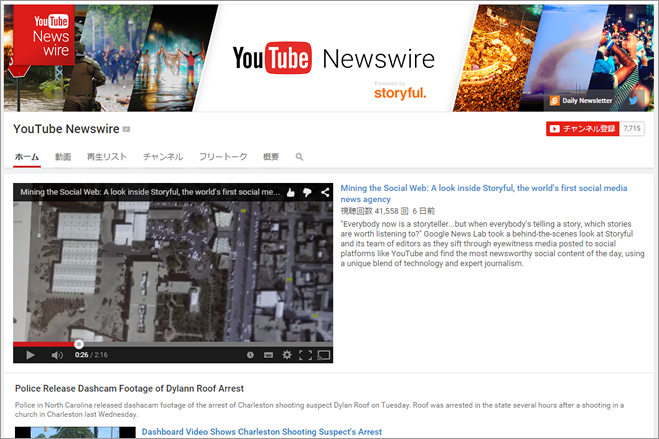Open the 再生リスト tab
The width and height of the screenshot is (659, 439).
(x=107, y=157)
